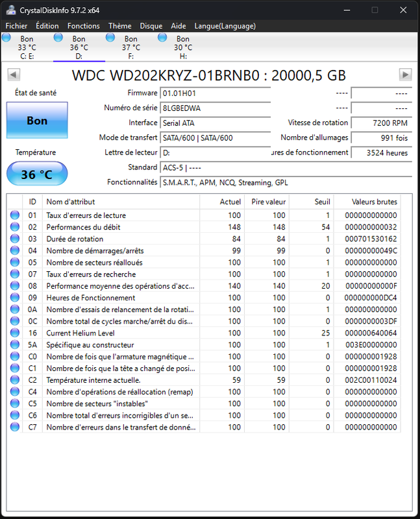
Task: Click status orb for Performances du débit
Action: point(15,226)
